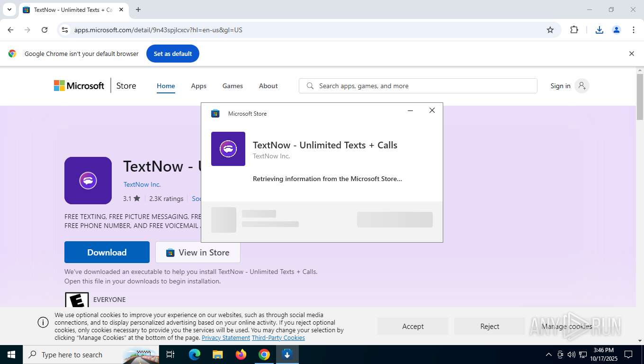Open the Windows Start menu
644x364 pixels.
click(x=11, y=355)
